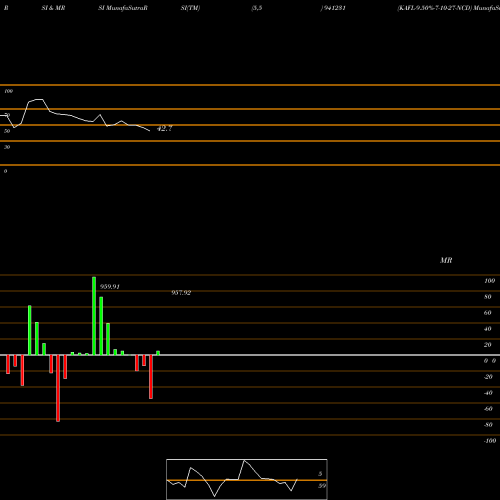Click the 100 label on RSI axis
Viewport: 500px width, 500px height.
click(x=9, y=91)
